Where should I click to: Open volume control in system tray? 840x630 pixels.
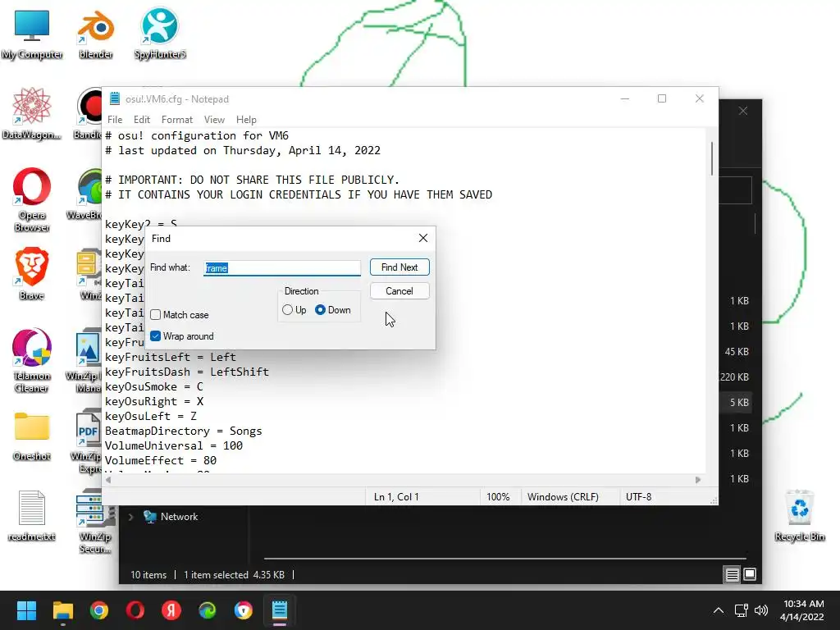[x=760, y=610]
